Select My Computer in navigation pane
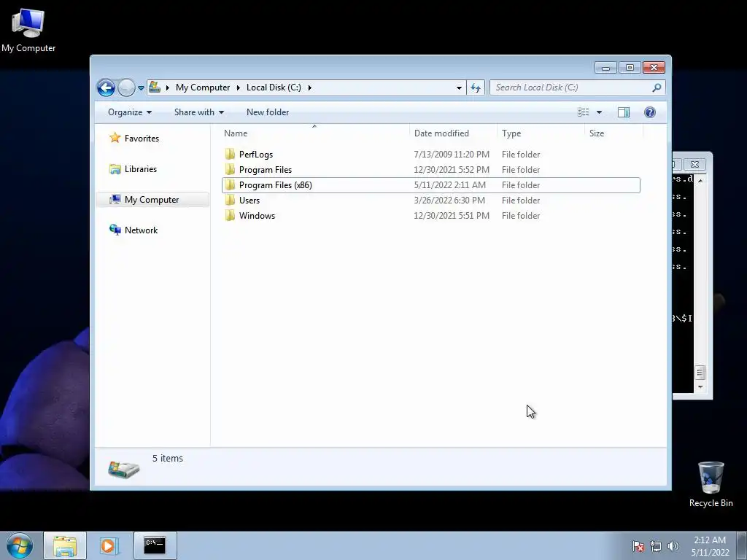 152,200
